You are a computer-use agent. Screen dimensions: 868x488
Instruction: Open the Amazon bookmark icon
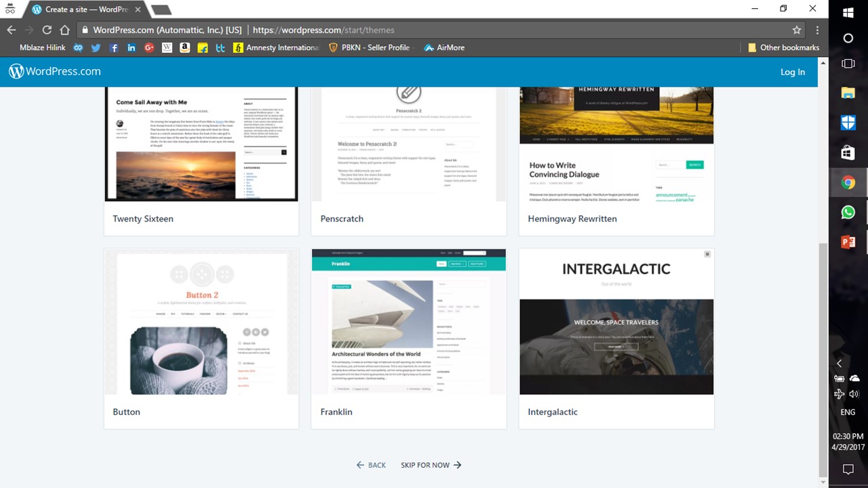pyautogui.click(x=184, y=48)
